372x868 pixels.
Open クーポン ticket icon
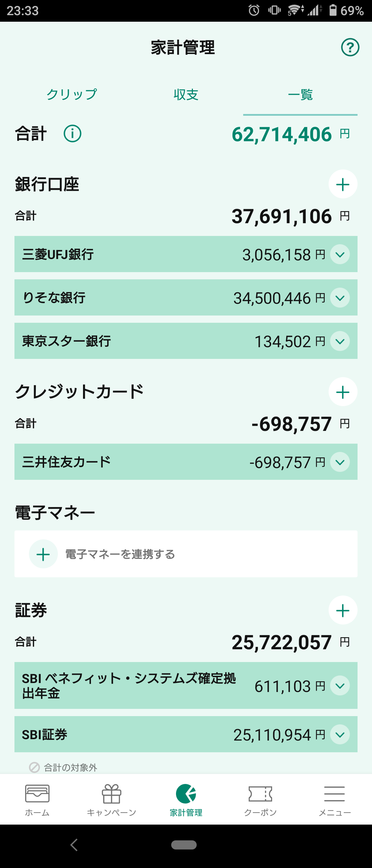pyautogui.click(x=260, y=800)
